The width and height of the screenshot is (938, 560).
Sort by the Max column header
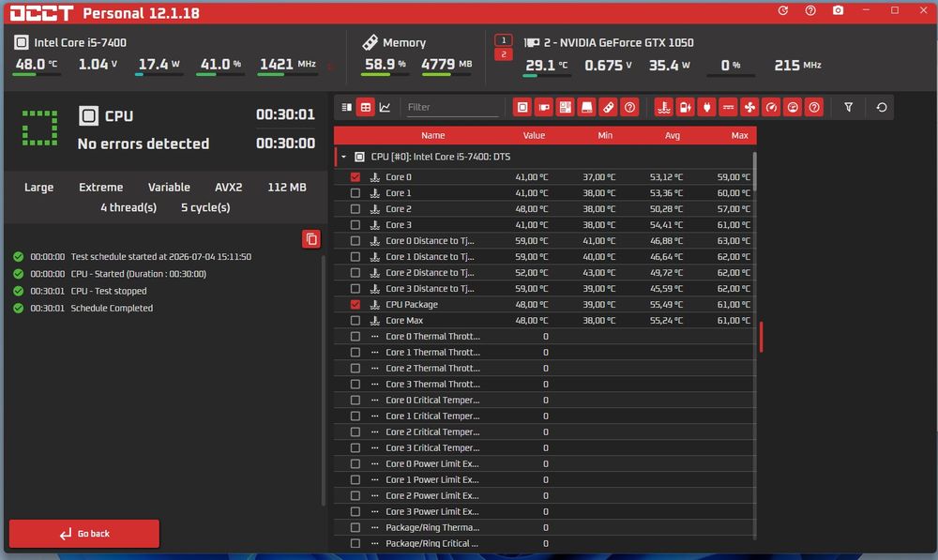pyautogui.click(x=739, y=136)
